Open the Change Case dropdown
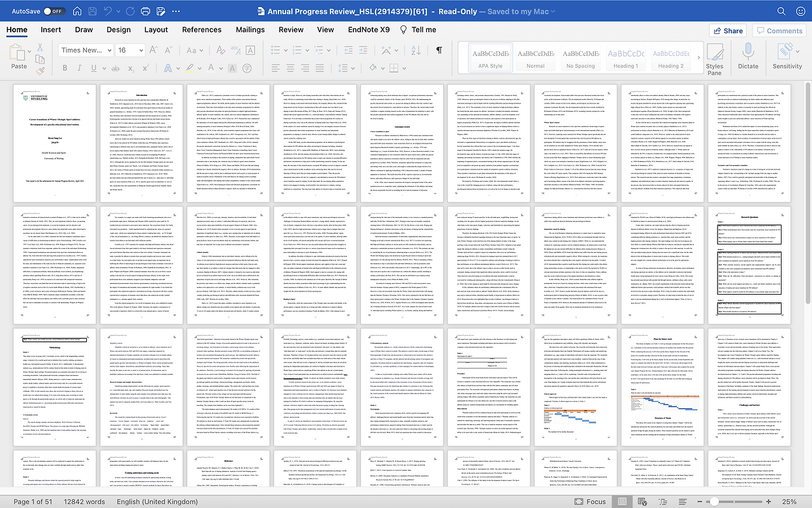Viewport: 812px width, 508px height. (x=196, y=50)
